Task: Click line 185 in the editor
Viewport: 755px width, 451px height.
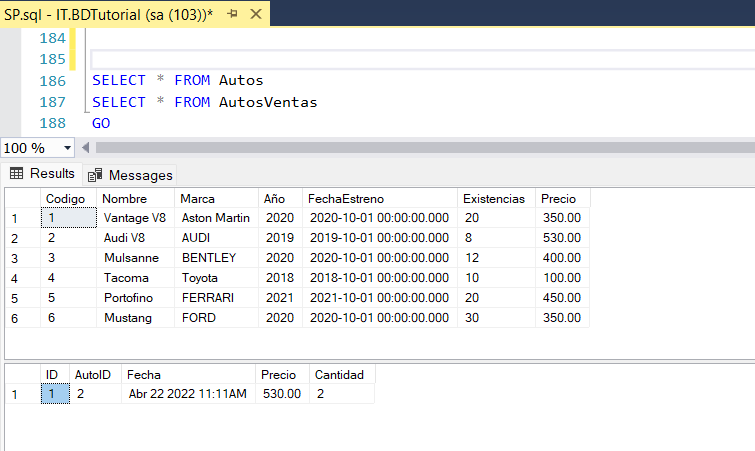Action: tap(423, 59)
